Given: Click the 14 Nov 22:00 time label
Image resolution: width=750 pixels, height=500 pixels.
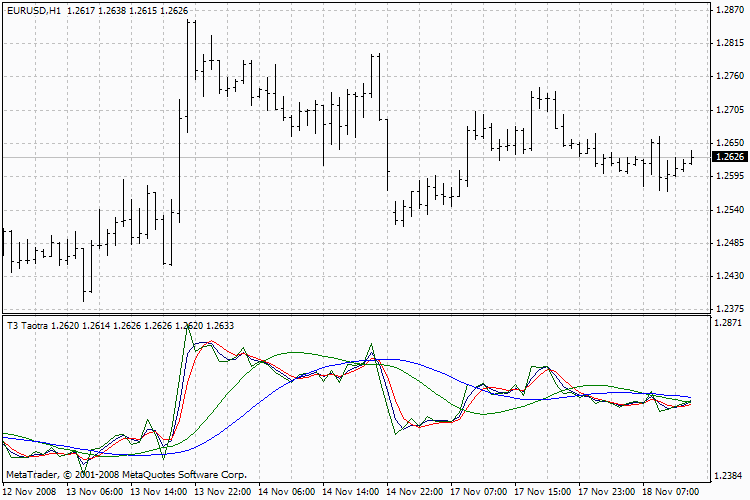Looking at the screenshot, I should 415,492.
